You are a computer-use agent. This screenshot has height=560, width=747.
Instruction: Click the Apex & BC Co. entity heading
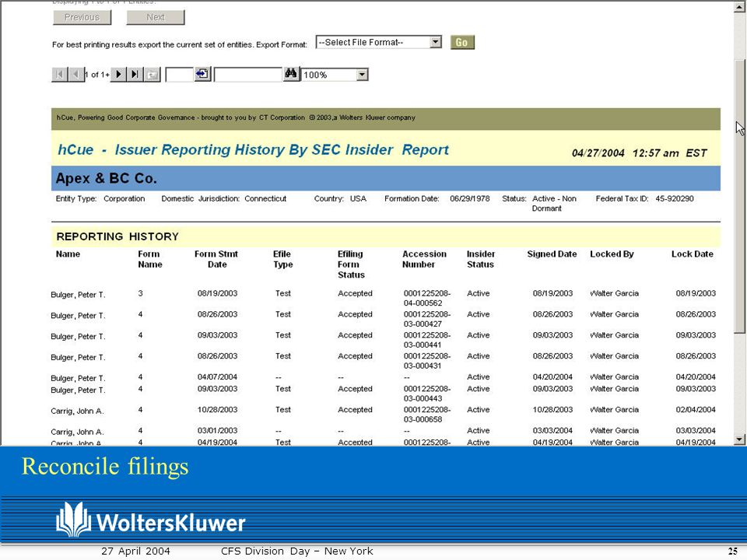click(x=107, y=178)
